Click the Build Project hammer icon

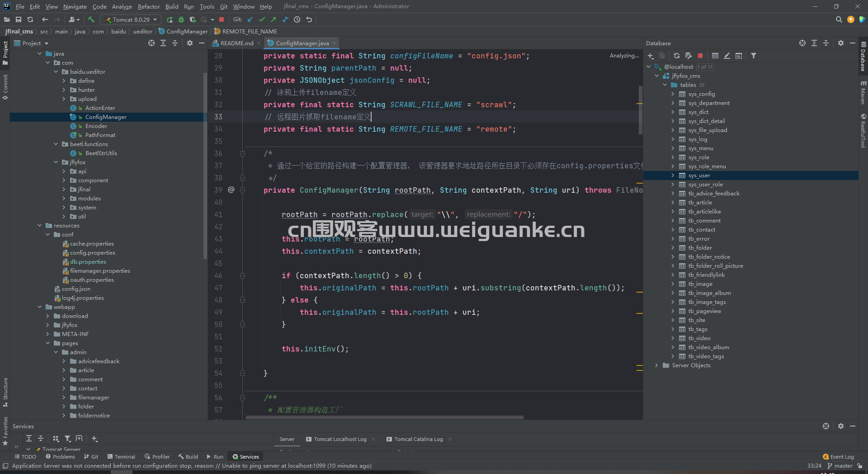91,19
